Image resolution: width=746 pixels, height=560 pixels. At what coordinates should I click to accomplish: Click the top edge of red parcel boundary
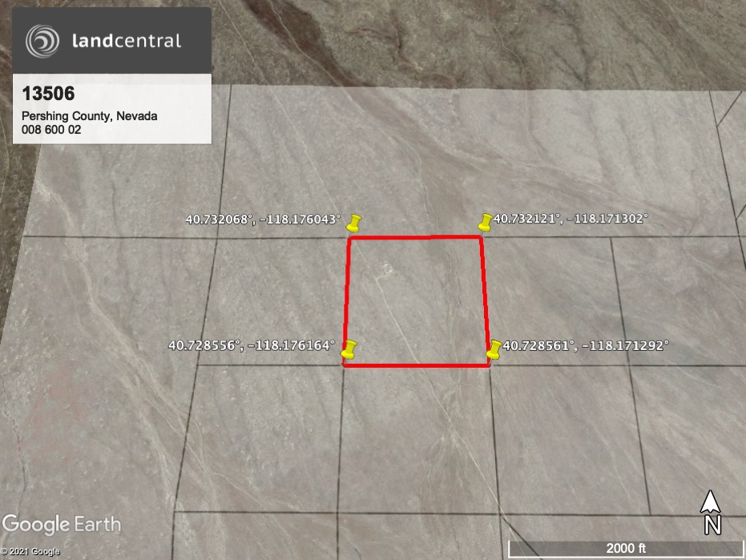(414, 237)
